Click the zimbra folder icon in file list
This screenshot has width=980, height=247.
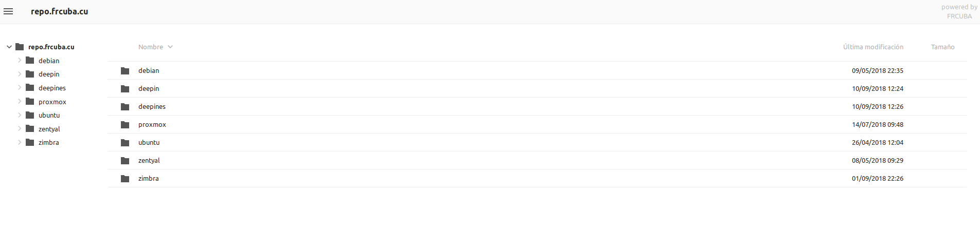click(x=125, y=179)
